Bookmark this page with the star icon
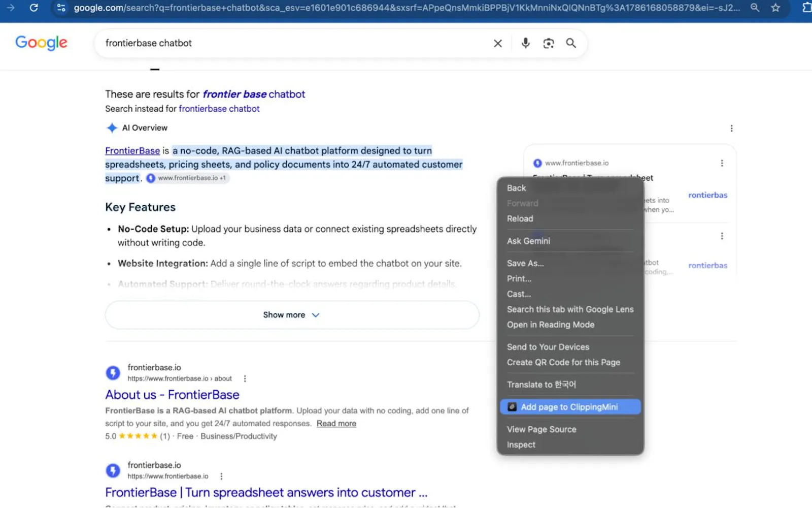 click(x=775, y=8)
